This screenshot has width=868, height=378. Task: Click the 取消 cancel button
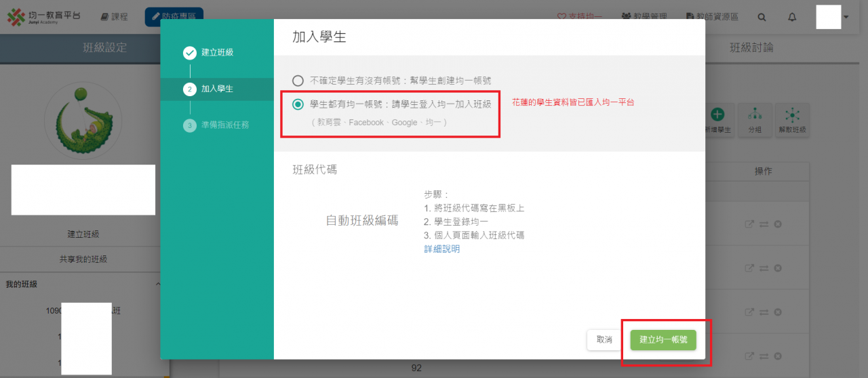click(x=604, y=340)
